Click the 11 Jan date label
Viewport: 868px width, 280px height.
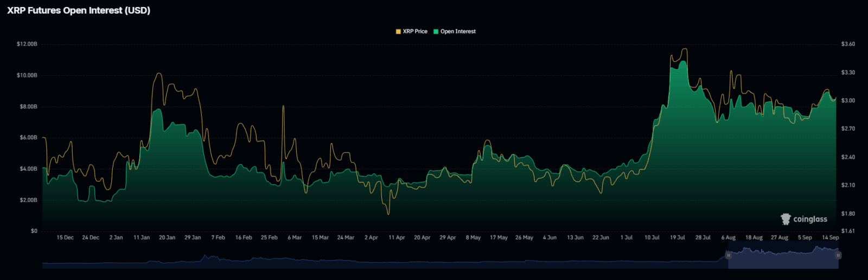pyautogui.click(x=142, y=238)
